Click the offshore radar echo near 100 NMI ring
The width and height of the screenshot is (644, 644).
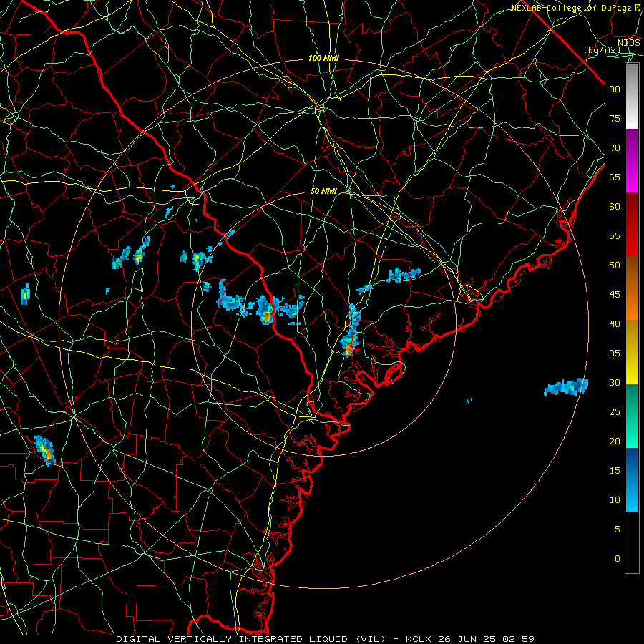point(567,387)
